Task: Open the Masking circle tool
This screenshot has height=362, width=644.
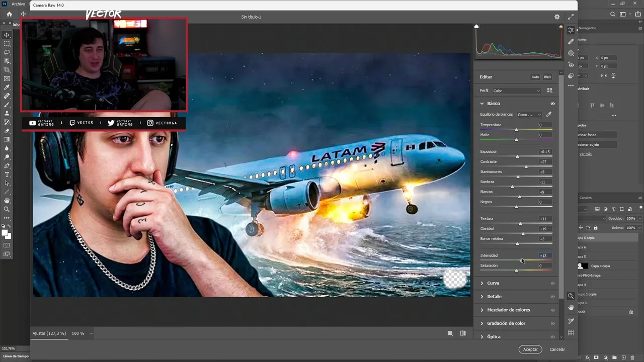Action: tap(571, 53)
